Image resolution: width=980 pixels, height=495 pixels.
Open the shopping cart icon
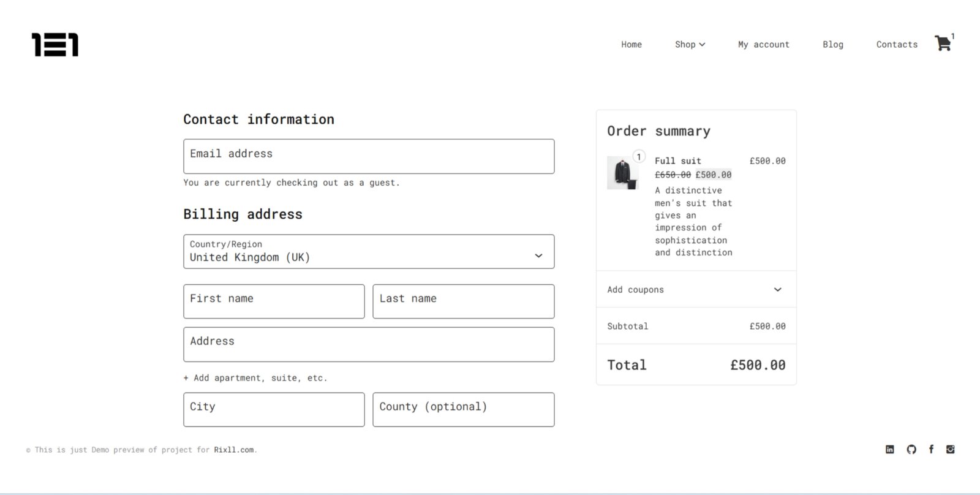pyautogui.click(x=943, y=43)
